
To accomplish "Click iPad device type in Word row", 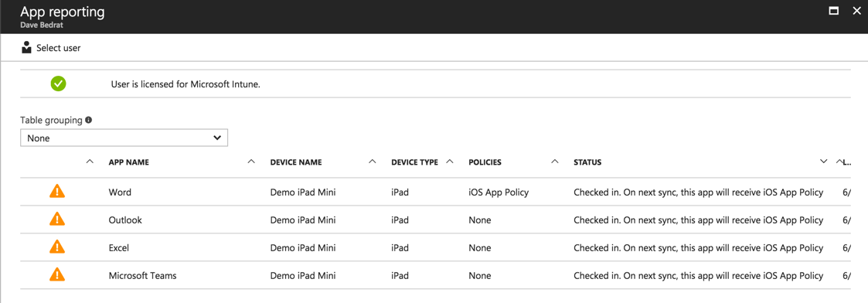I will click(400, 192).
